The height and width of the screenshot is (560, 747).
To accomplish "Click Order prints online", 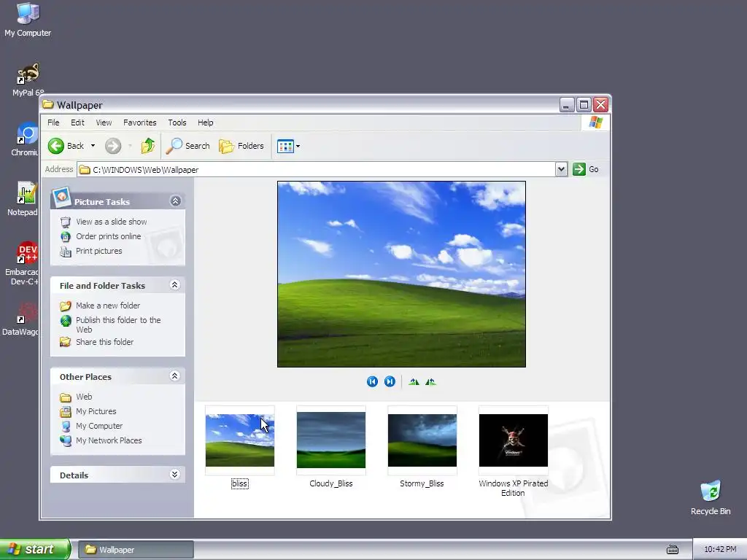I will 109,236.
